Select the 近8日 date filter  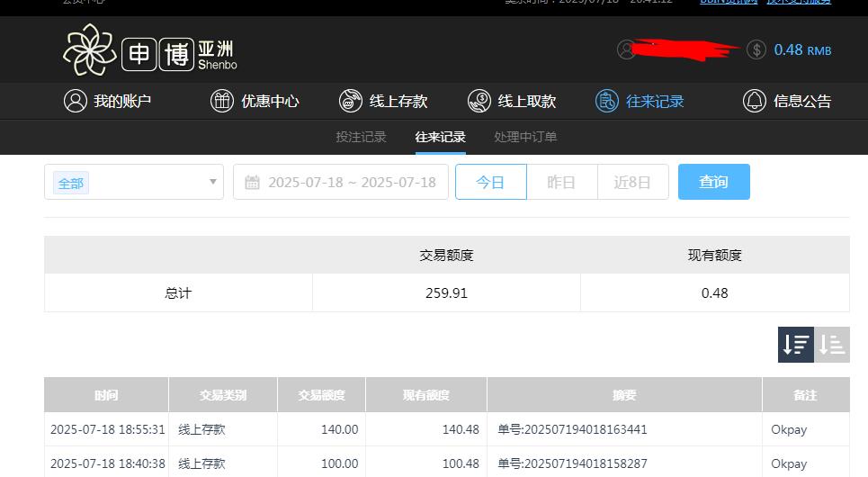[x=632, y=182]
